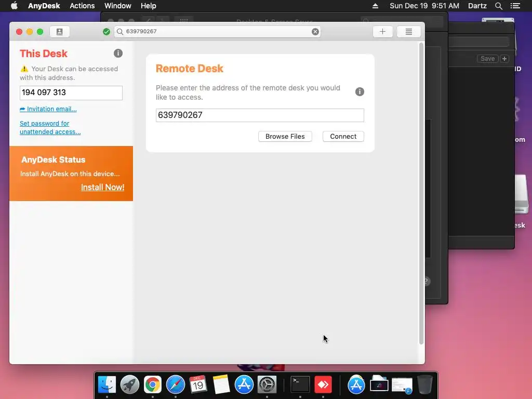Open the Downloads stack in the dock
This screenshot has width=532, height=399.
379,384
